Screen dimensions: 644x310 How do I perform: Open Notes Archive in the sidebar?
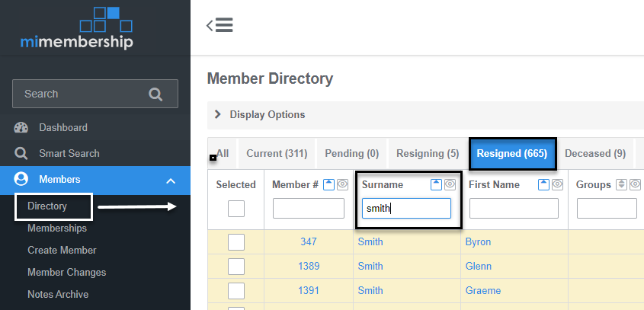[58, 295]
